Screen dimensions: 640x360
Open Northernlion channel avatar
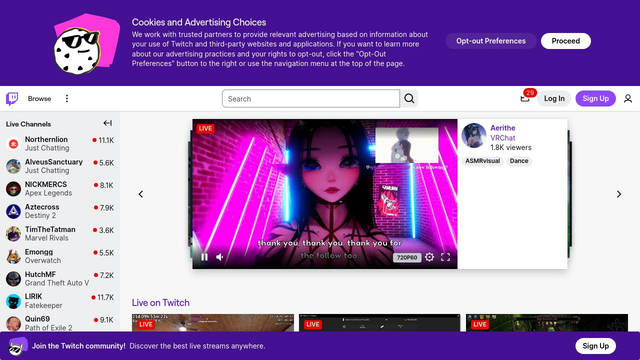click(x=13, y=144)
